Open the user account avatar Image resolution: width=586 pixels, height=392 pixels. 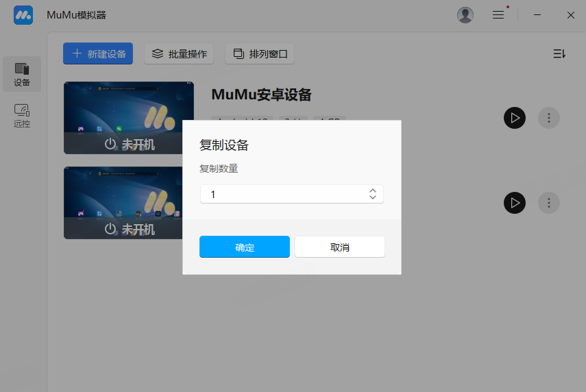(465, 15)
